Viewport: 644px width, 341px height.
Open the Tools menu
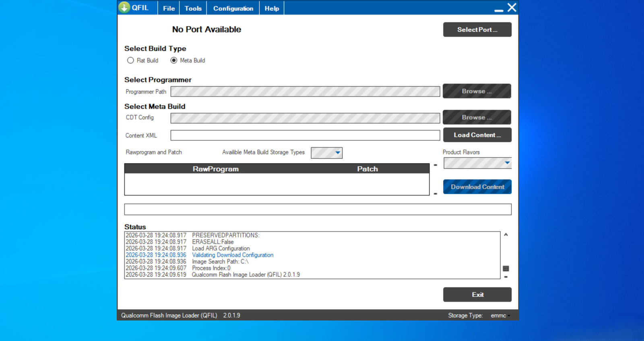click(193, 8)
